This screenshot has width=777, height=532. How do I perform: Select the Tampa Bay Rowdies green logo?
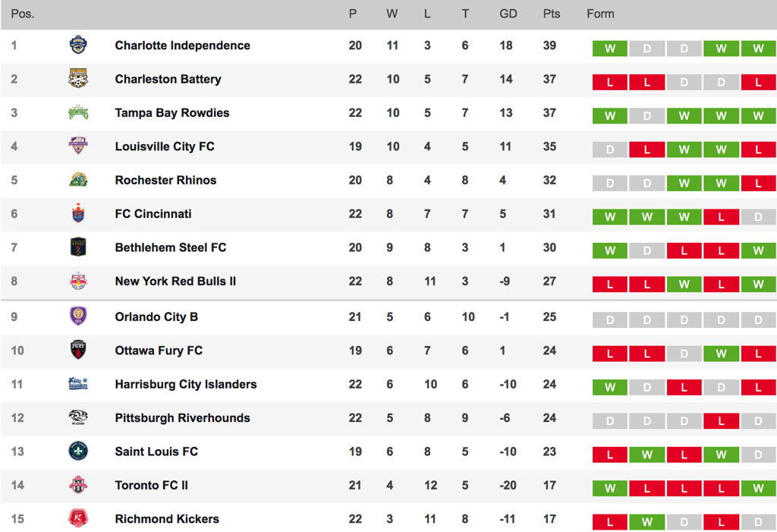click(x=78, y=112)
